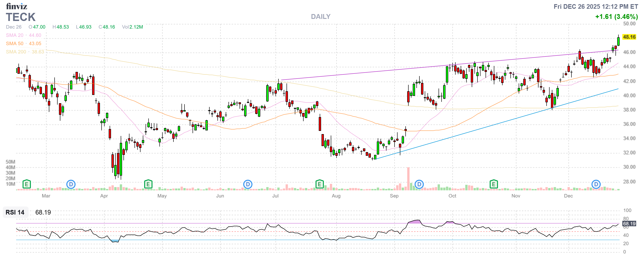Click the dividend marker in mid December
Viewport: 644px width, 259px height.
pyautogui.click(x=596, y=185)
